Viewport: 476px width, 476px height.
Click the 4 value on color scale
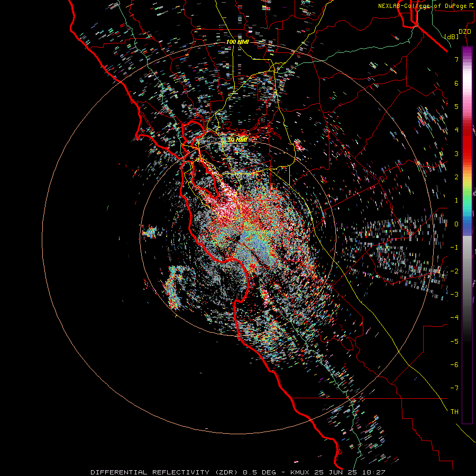coord(456,130)
